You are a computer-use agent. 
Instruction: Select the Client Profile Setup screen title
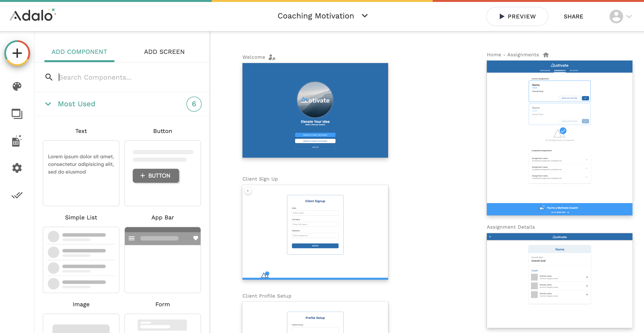tap(267, 296)
